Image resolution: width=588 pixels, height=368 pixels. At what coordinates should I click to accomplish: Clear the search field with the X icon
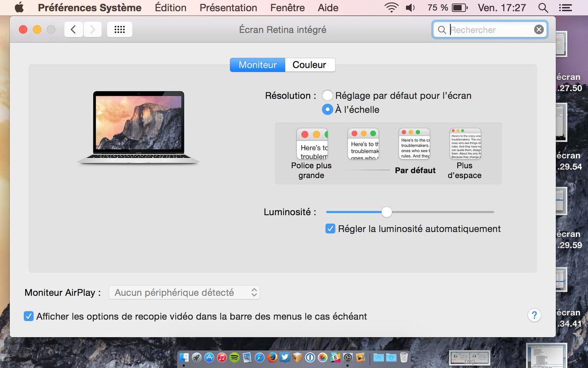[x=539, y=29]
